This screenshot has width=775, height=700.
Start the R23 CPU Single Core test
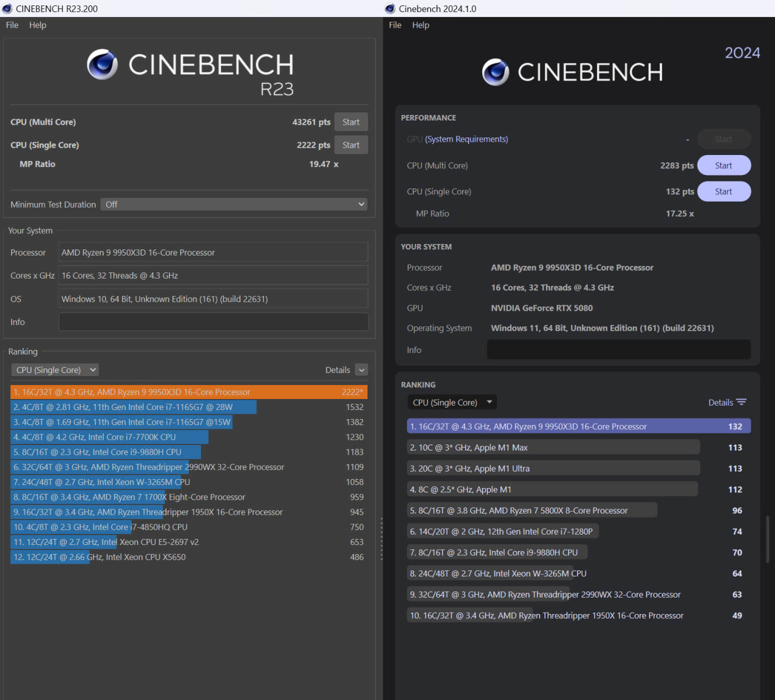(x=351, y=145)
